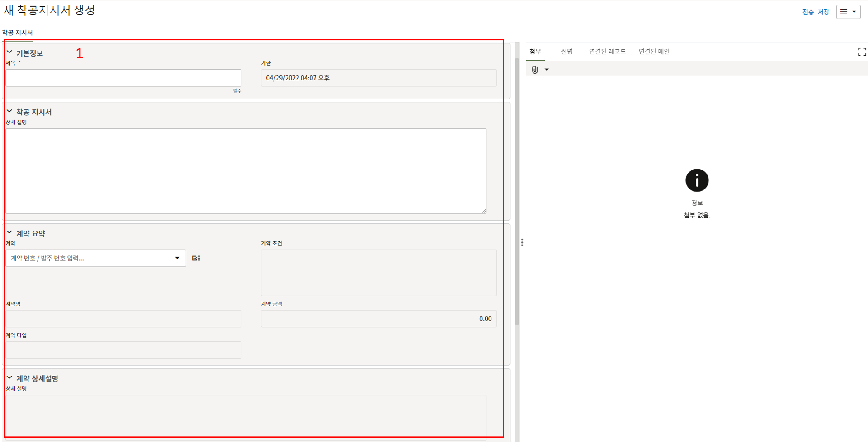Click the paperclip attachment icon
Viewport: 868px width, 443px height.
(x=535, y=70)
